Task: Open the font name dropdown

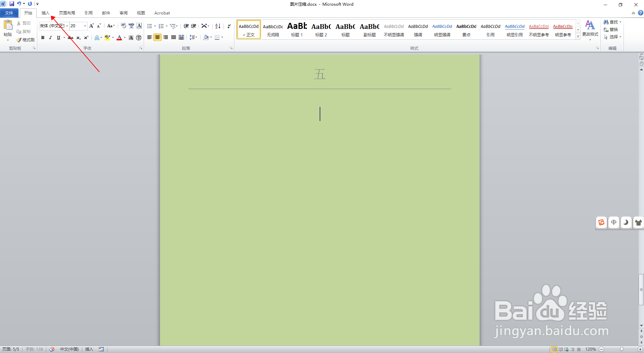Action: point(67,26)
